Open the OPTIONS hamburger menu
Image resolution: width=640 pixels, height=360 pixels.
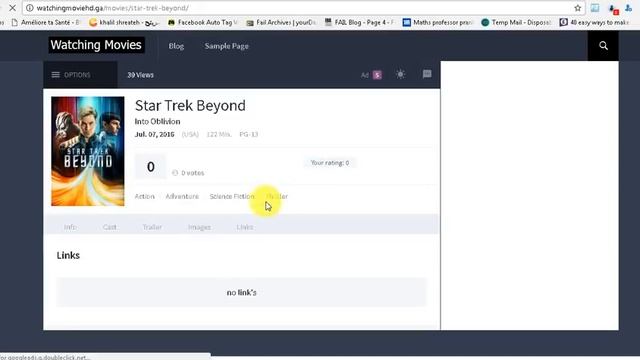pyautogui.click(x=71, y=75)
